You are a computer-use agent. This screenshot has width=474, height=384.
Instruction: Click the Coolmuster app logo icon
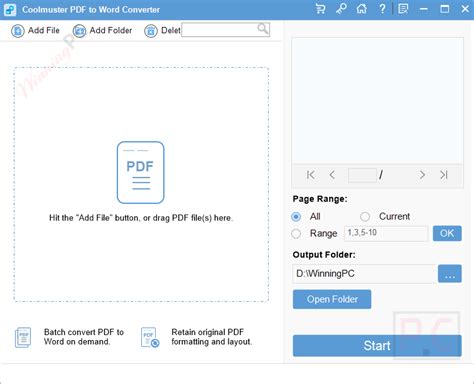coord(10,9)
